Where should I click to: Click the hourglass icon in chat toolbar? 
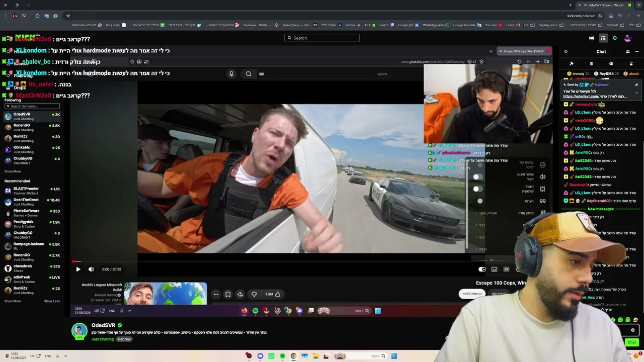[x=631, y=64]
